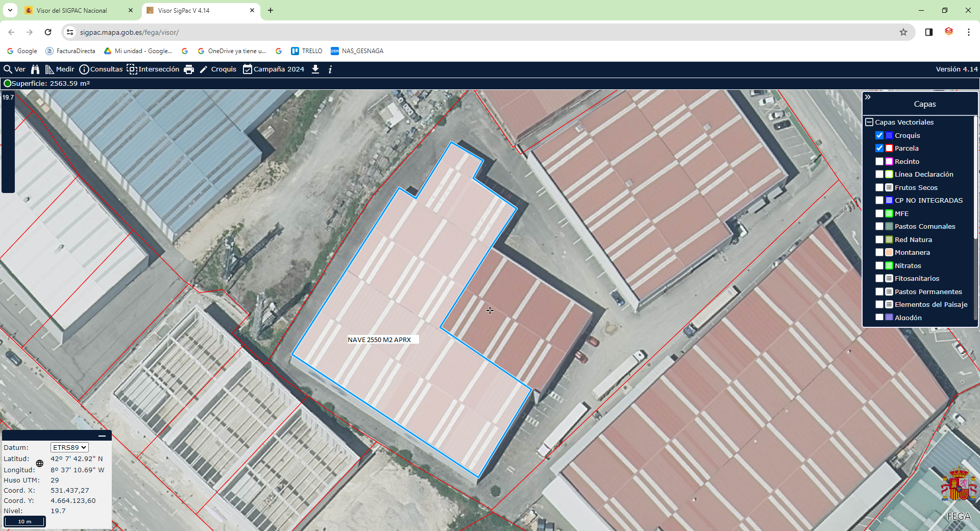
Task: Click the printer icon in toolbar
Action: click(x=189, y=69)
